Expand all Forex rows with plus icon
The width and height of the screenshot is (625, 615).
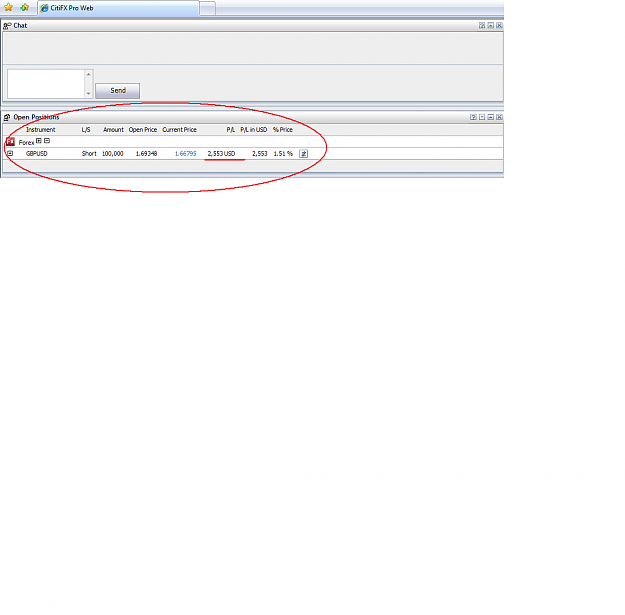pyautogui.click(x=39, y=141)
